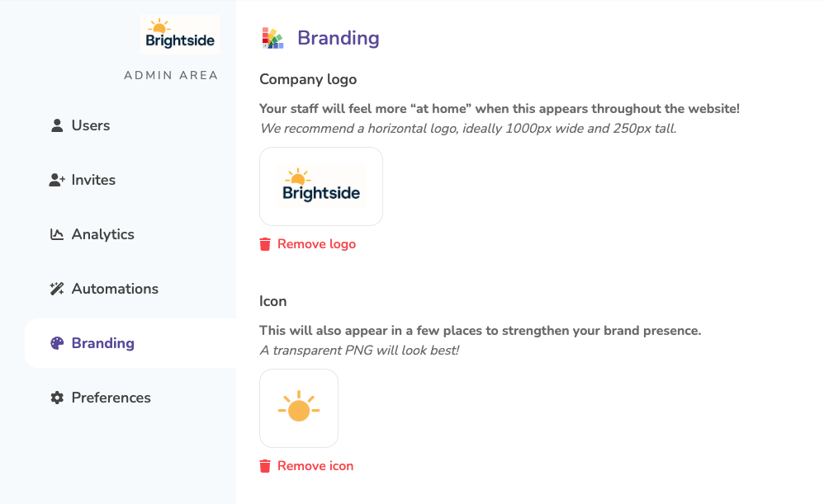
Task: Click the Branding palette icon in sidebar
Action: pyautogui.click(x=57, y=343)
